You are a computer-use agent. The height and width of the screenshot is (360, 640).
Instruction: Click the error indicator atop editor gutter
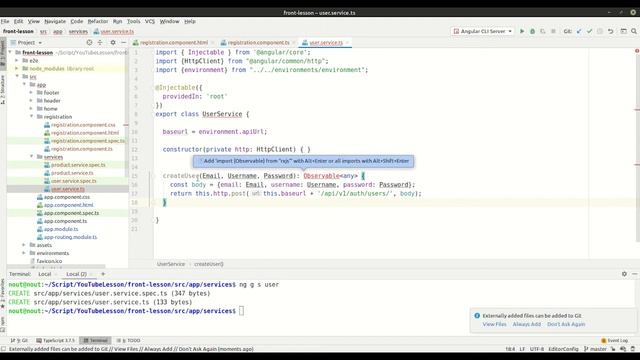637,51
